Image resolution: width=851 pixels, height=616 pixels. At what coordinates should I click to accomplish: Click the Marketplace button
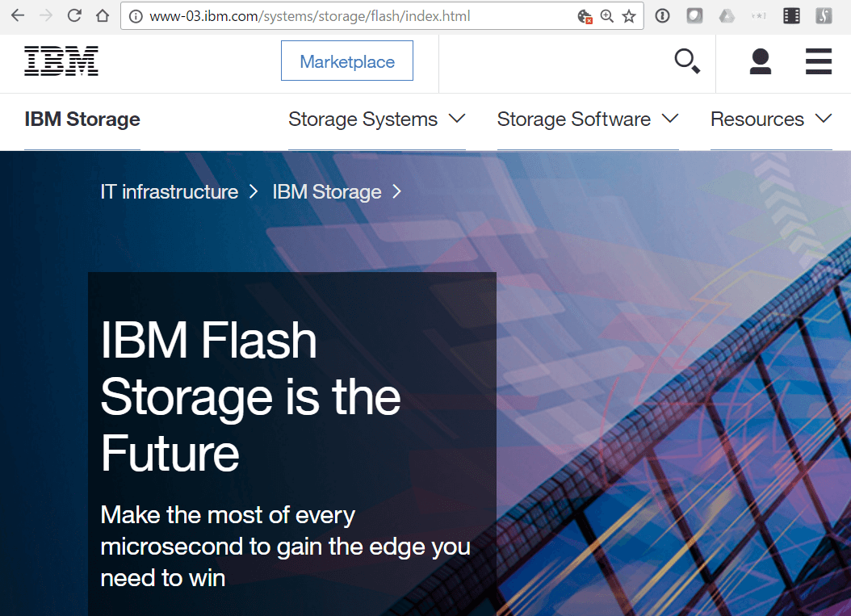tap(346, 61)
